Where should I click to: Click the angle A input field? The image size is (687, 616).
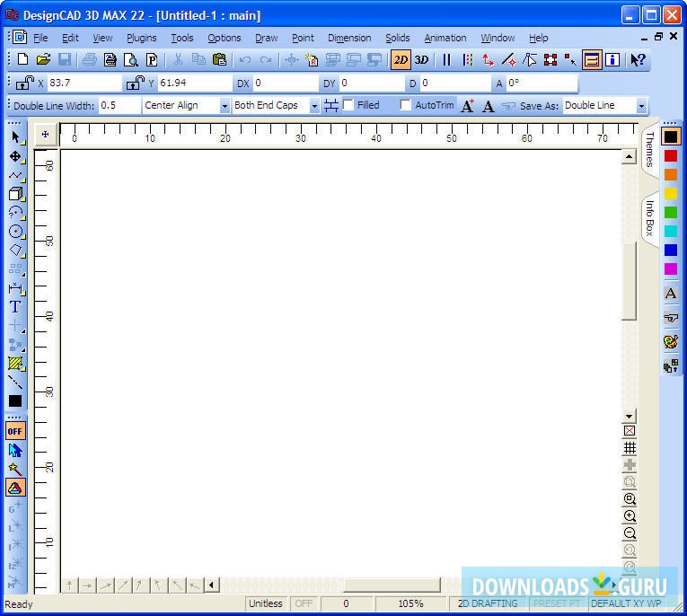542,83
